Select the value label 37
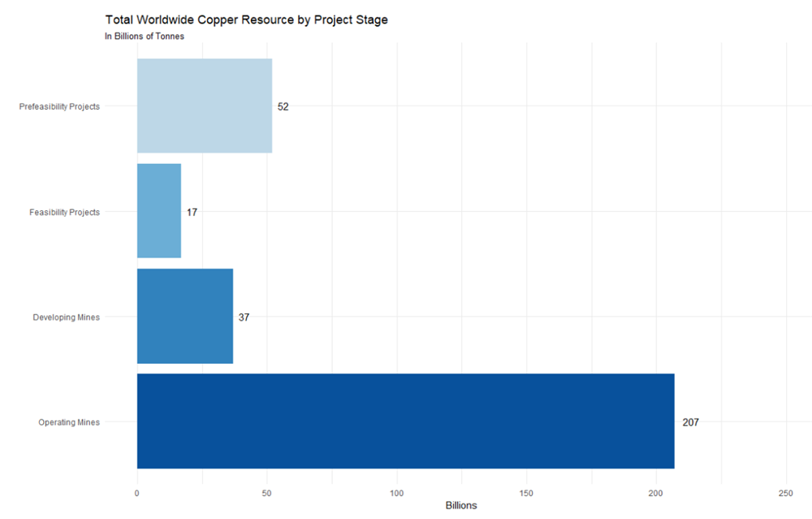The width and height of the screenshot is (812, 519). (244, 318)
